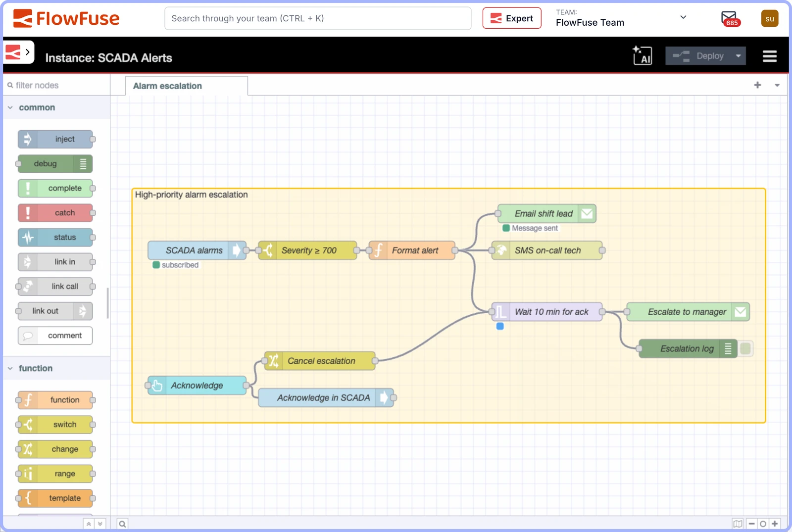Select the inject palette node
The width and height of the screenshot is (792, 532).
click(55, 139)
